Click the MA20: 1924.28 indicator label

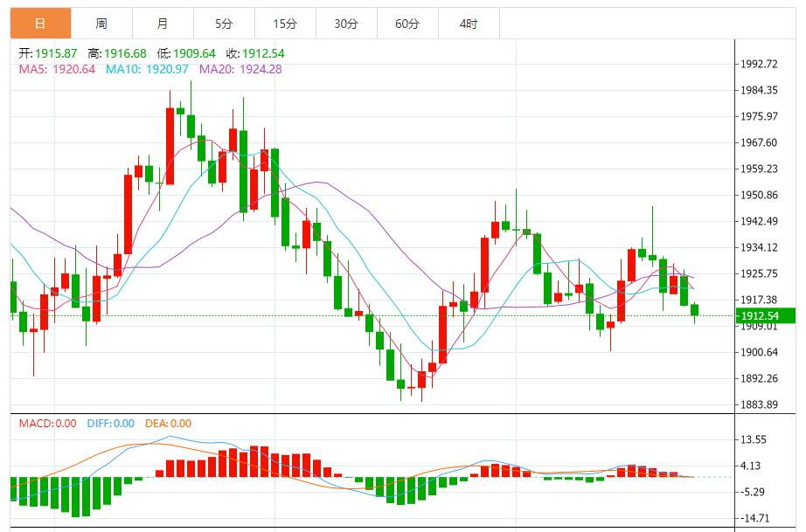(x=240, y=69)
